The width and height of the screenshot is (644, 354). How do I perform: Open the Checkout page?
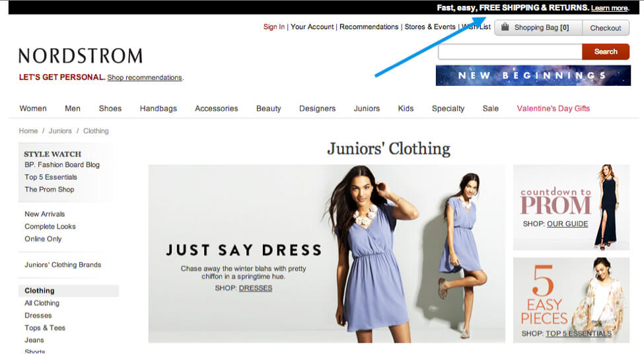[605, 28]
